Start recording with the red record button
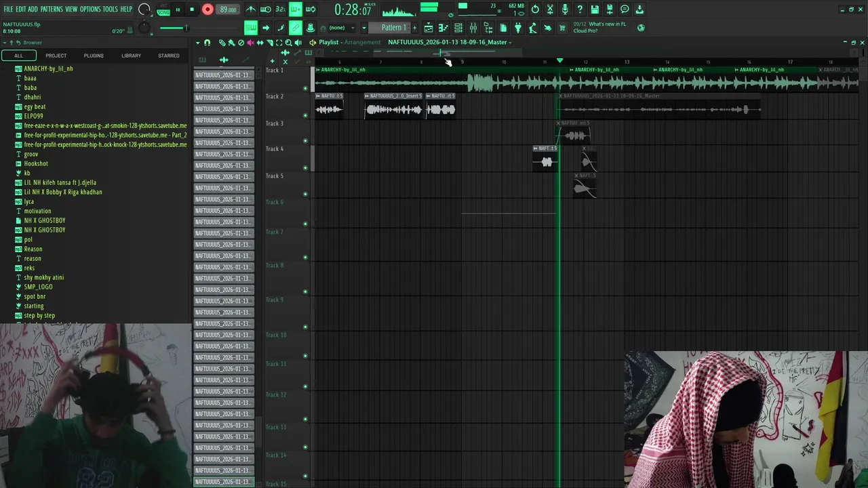This screenshot has width=868, height=488. coord(208,9)
